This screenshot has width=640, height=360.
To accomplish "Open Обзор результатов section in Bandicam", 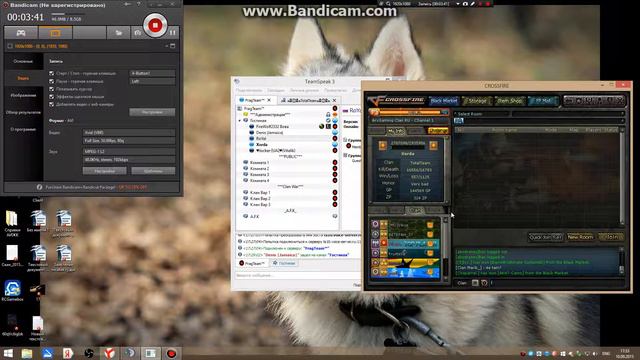I will tap(23, 112).
